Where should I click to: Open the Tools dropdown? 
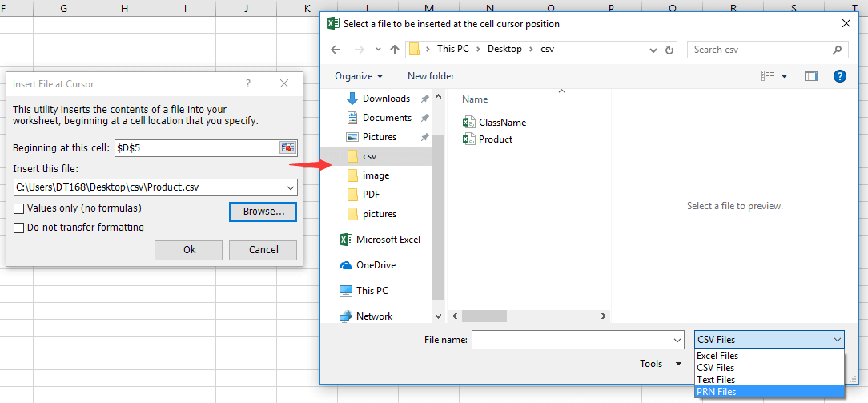[x=661, y=364]
